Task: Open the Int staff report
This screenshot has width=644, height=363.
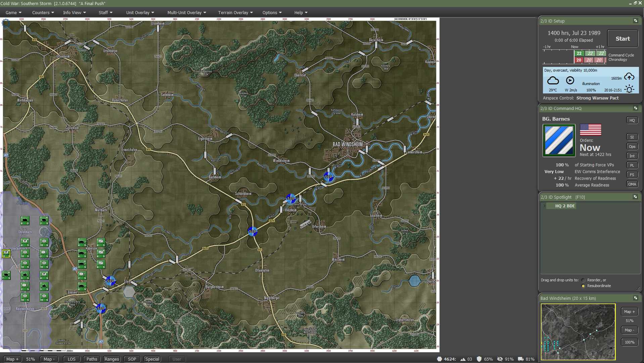Action: click(x=632, y=156)
